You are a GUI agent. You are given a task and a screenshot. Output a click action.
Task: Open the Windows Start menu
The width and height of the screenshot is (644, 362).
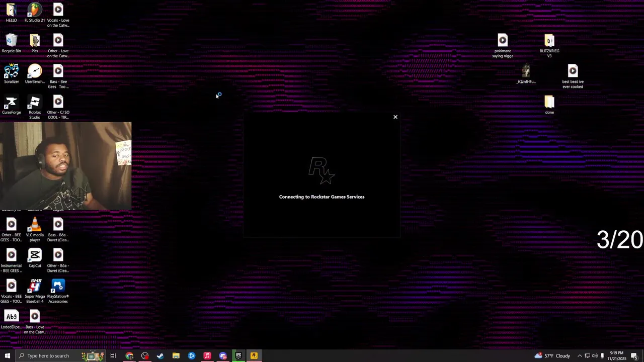coord(7,356)
